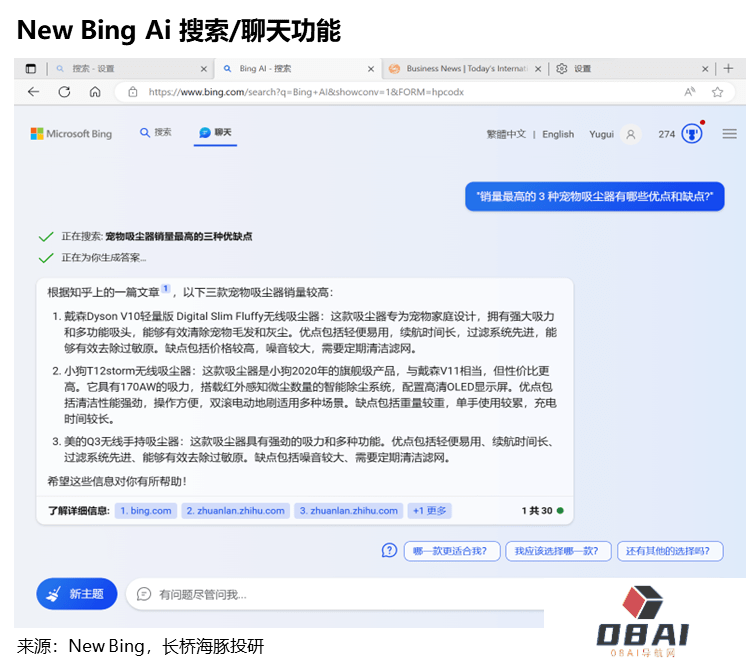Close the 搜索 - 设置 tab

coord(204,69)
